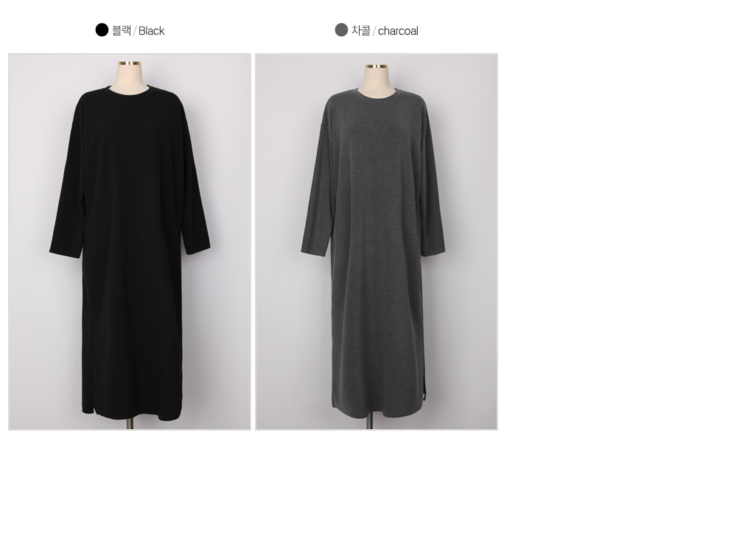
Task: Open the charcoal dress product photo
Action: (x=377, y=242)
